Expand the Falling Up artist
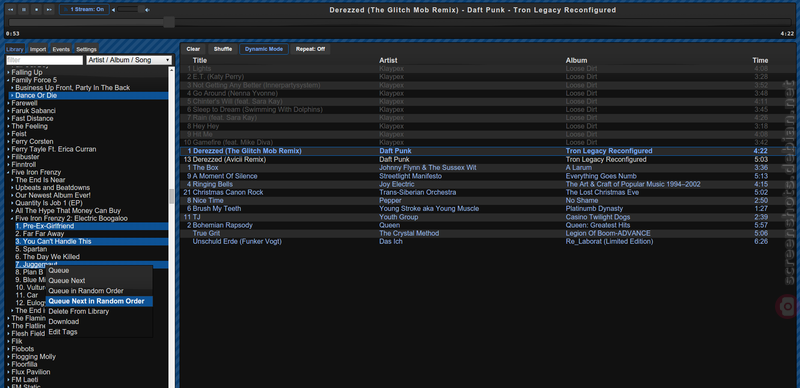This screenshot has width=800, height=388. pyautogui.click(x=9, y=72)
